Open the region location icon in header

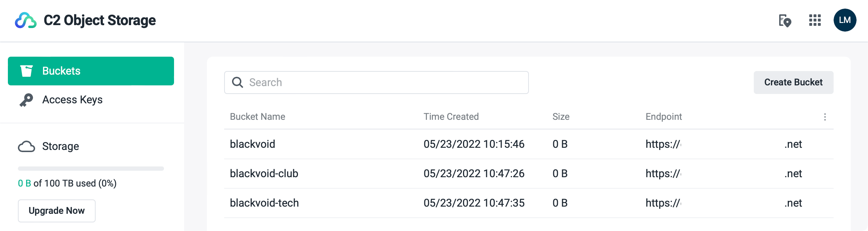click(785, 20)
